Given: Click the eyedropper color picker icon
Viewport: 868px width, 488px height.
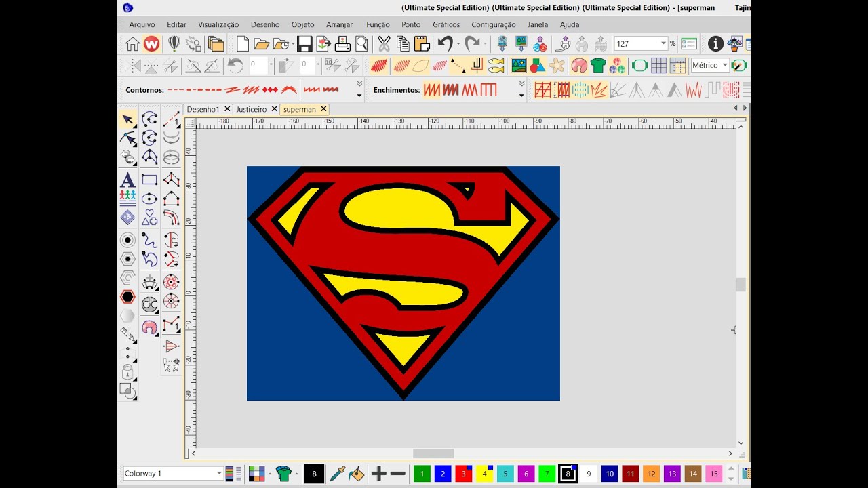Looking at the screenshot, I should click(x=338, y=474).
